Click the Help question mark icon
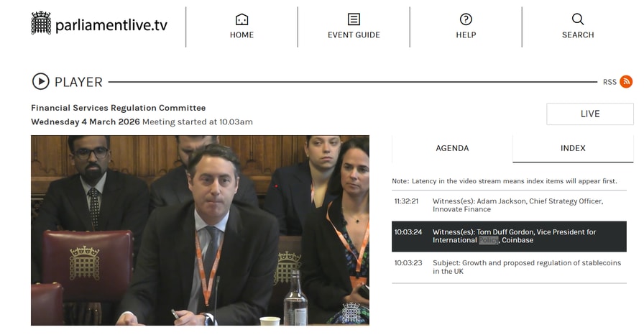Viewport: 644px width, 335px height. 466,19
